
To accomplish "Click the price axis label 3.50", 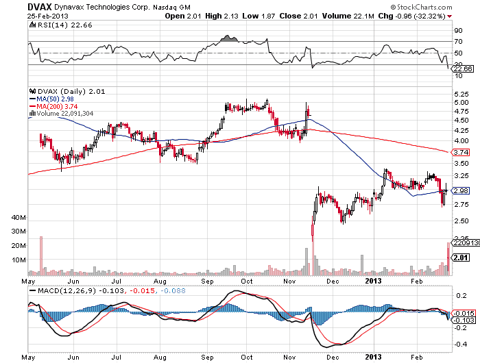I will 461,164.
